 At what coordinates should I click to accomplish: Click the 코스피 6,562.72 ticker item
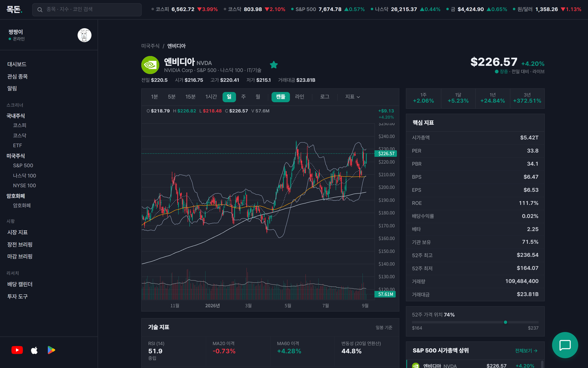pos(185,9)
